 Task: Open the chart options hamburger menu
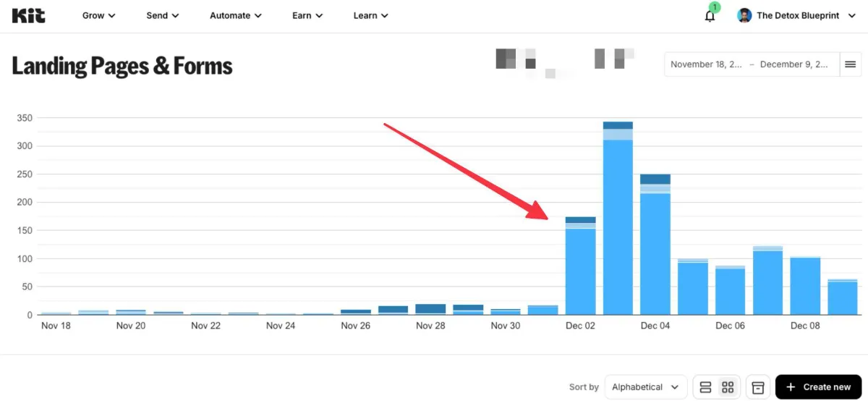tap(850, 64)
